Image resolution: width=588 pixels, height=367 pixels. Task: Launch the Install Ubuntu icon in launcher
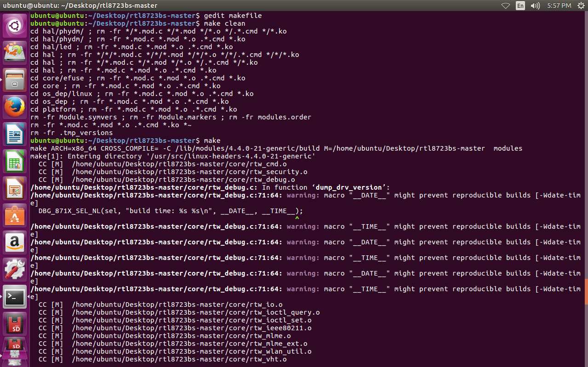(x=15, y=53)
